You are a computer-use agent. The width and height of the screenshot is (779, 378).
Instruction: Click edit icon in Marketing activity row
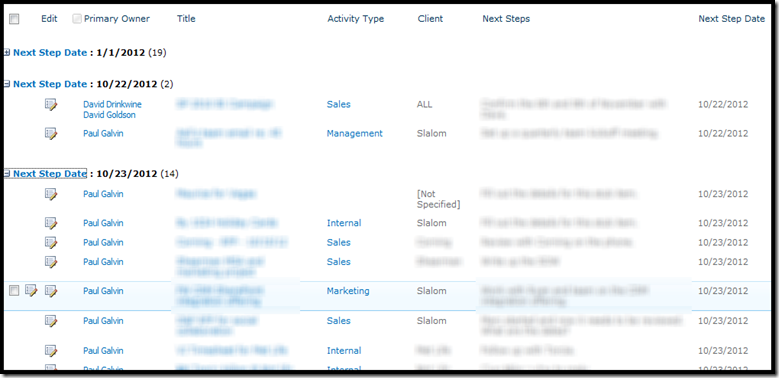pyautogui.click(x=51, y=291)
